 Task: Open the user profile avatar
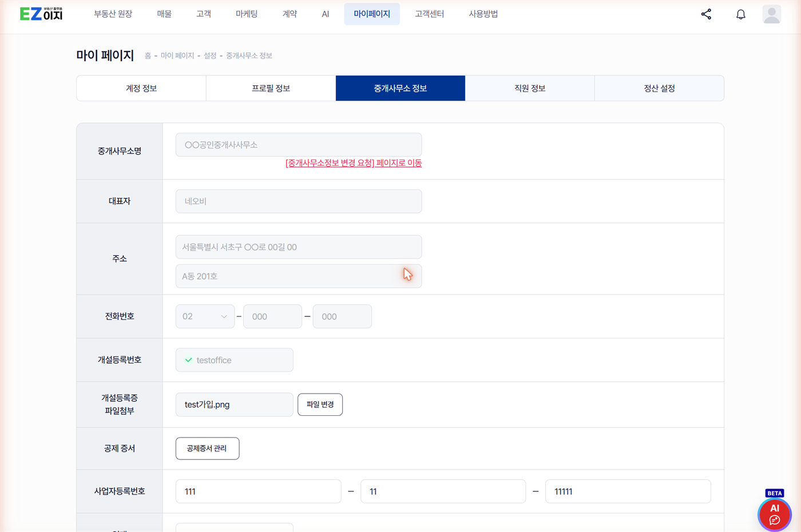[771, 14]
